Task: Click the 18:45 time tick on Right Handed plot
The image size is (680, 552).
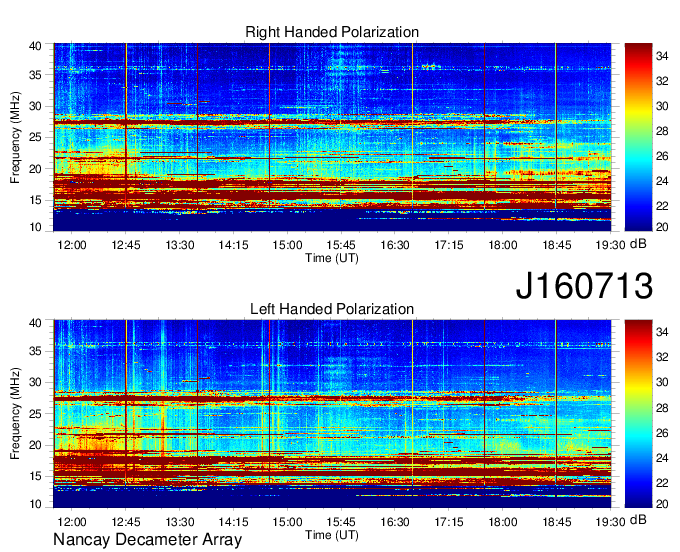Action: click(x=556, y=245)
